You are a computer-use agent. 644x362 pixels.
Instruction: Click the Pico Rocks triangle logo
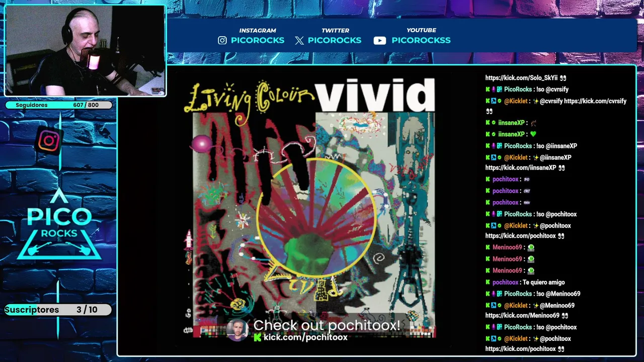click(59, 225)
